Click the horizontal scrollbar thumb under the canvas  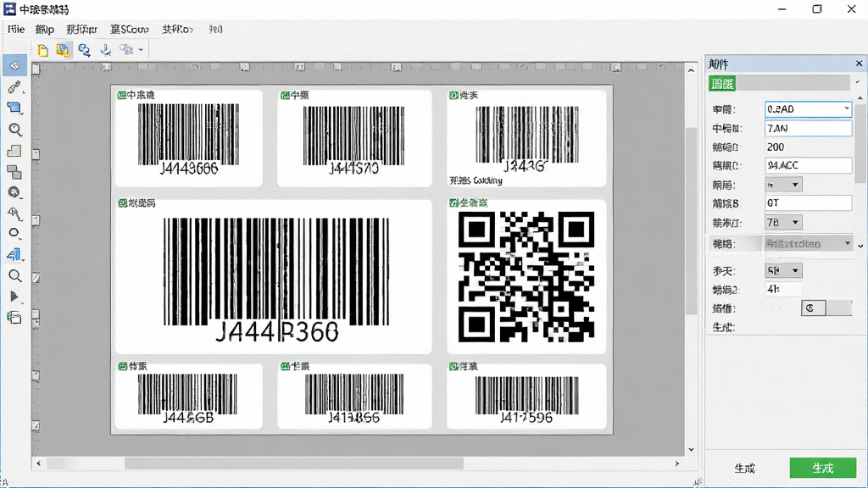(x=294, y=463)
